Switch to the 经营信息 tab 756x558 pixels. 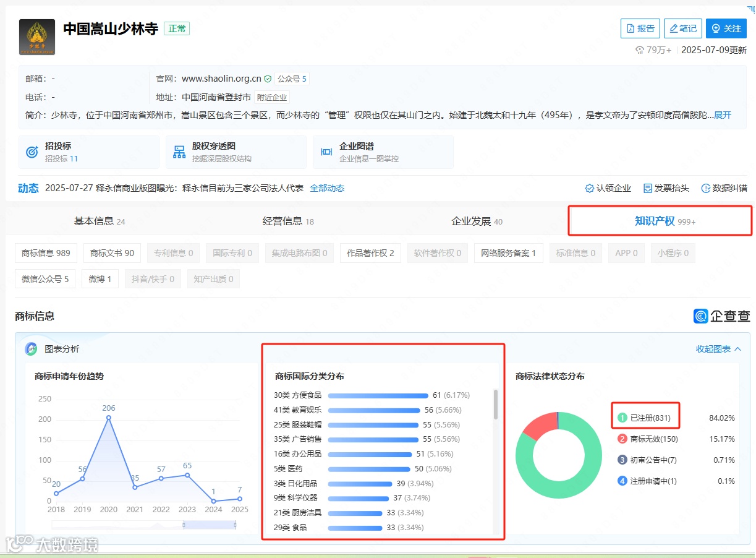288,221
